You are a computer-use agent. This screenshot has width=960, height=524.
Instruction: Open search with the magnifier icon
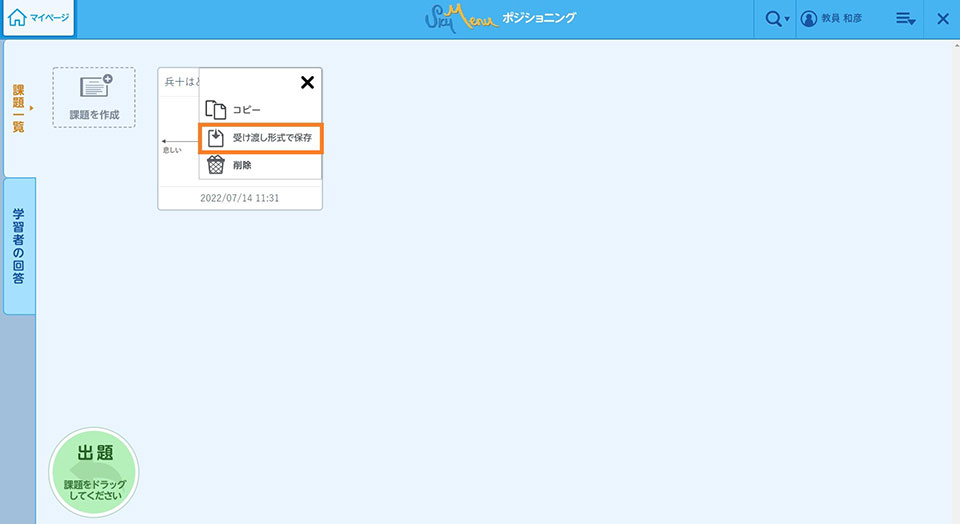pyautogui.click(x=773, y=19)
